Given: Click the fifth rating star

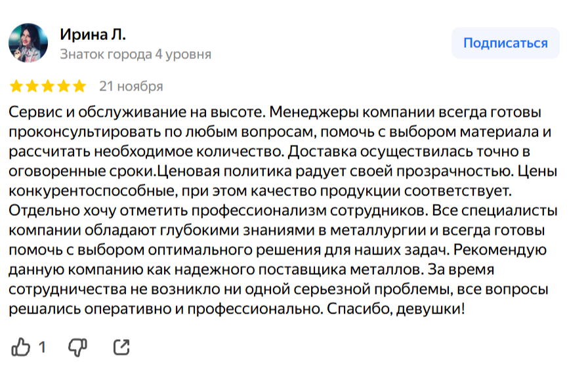Looking at the screenshot, I should pos(79,86).
